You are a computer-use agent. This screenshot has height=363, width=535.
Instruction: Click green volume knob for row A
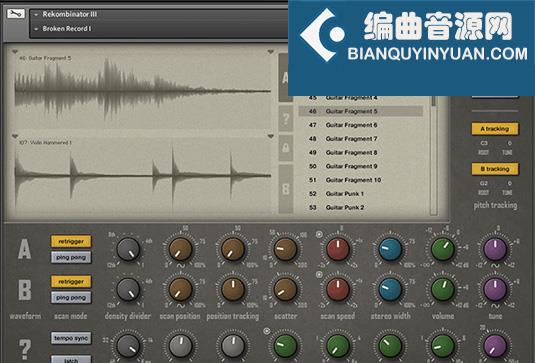(x=443, y=249)
